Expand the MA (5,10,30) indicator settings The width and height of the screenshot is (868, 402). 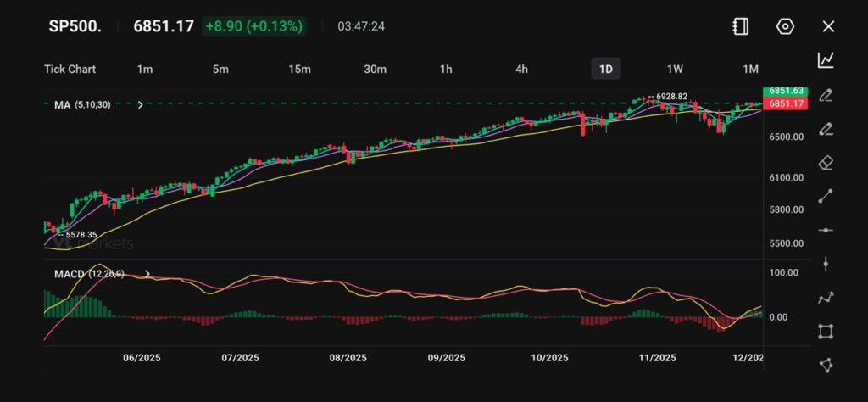pyautogui.click(x=140, y=104)
